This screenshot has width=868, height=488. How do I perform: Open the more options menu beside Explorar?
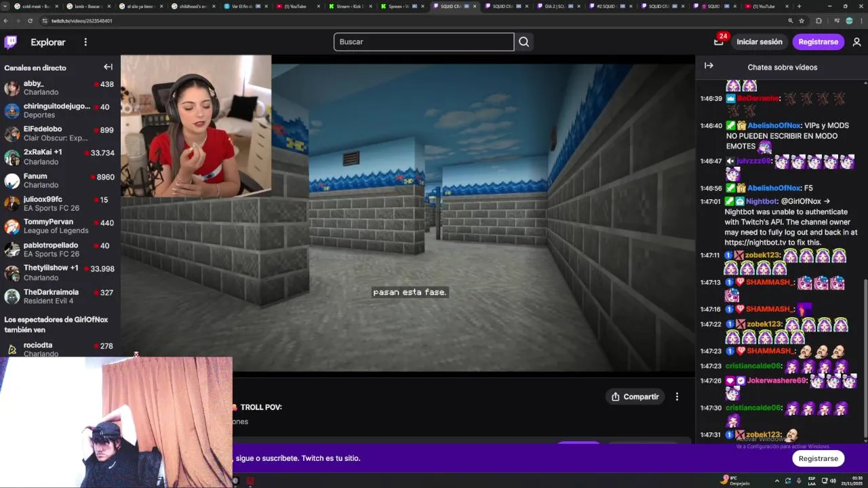[x=85, y=42]
